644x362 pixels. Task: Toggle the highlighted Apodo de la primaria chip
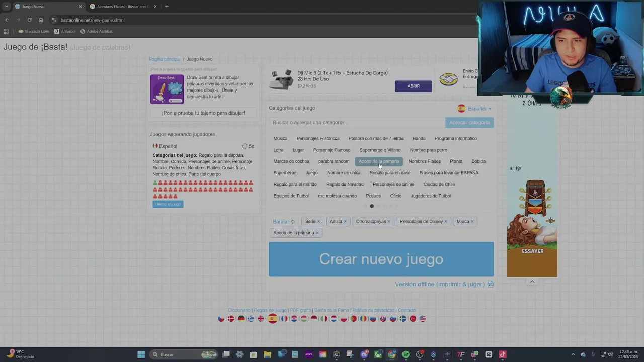point(379,161)
